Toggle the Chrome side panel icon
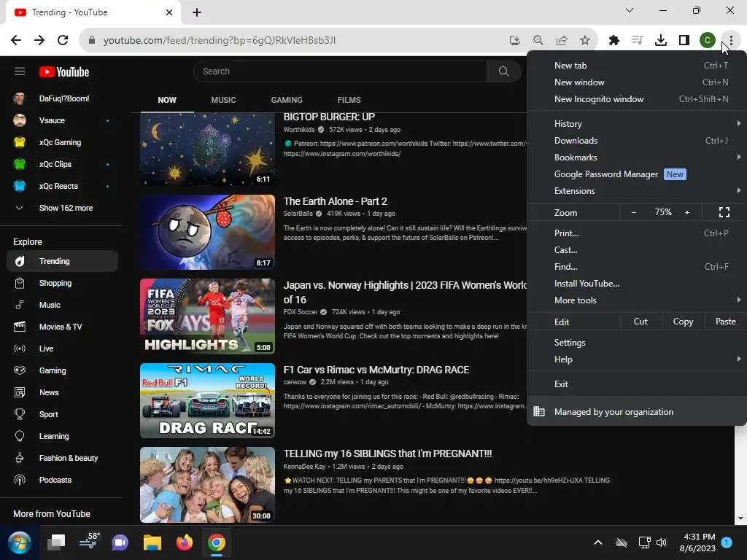 (684, 41)
